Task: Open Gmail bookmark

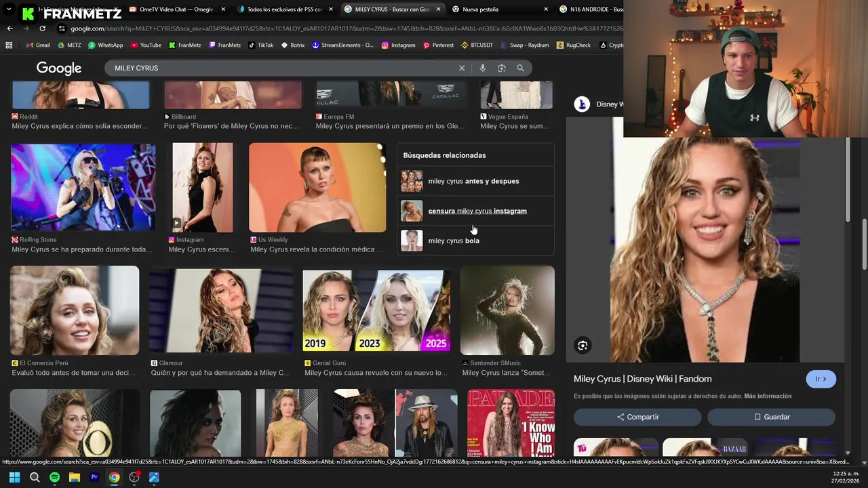Action: tap(38, 45)
